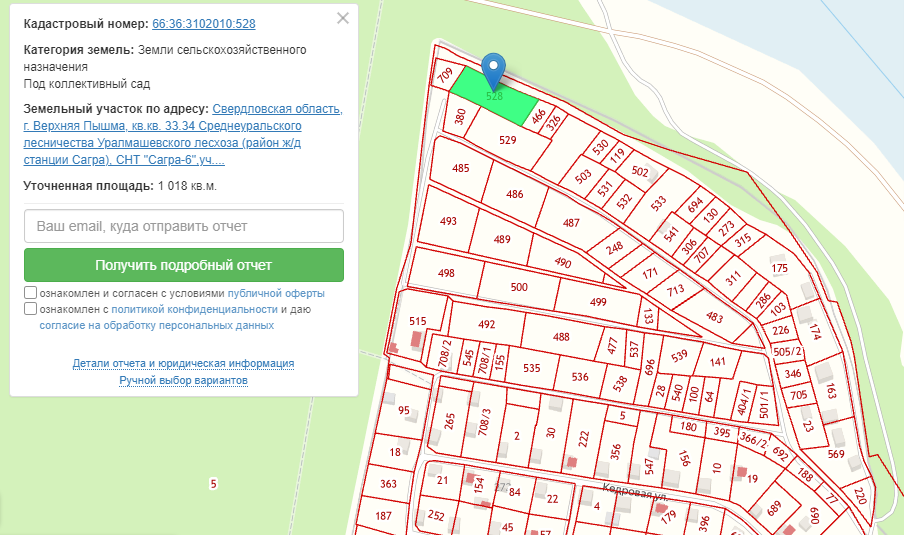The width and height of the screenshot is (904, 535).
Task: Select parcel 486 on the map
Action: [514, 194]
